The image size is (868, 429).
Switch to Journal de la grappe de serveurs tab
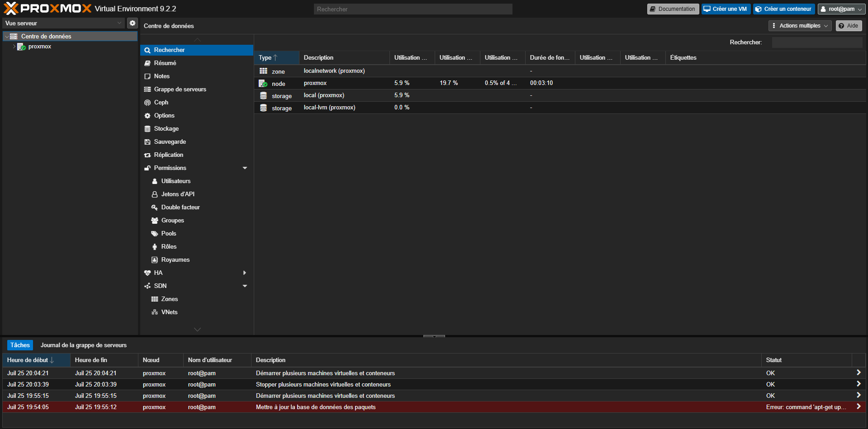click(x=84, y=345)
